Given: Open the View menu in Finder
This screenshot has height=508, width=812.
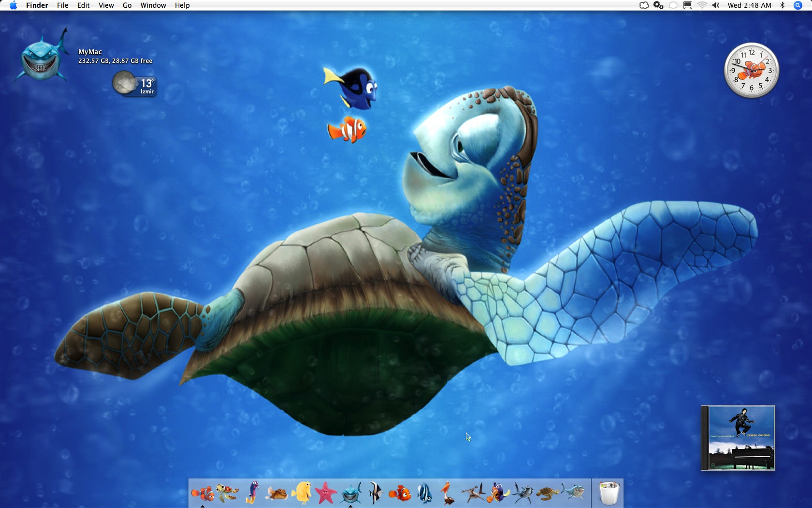Looking at the screenshot, I should pos(105,5).
